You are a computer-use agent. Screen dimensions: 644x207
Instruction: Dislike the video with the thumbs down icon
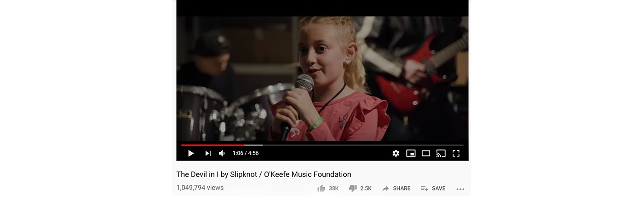tap(353, 188)
